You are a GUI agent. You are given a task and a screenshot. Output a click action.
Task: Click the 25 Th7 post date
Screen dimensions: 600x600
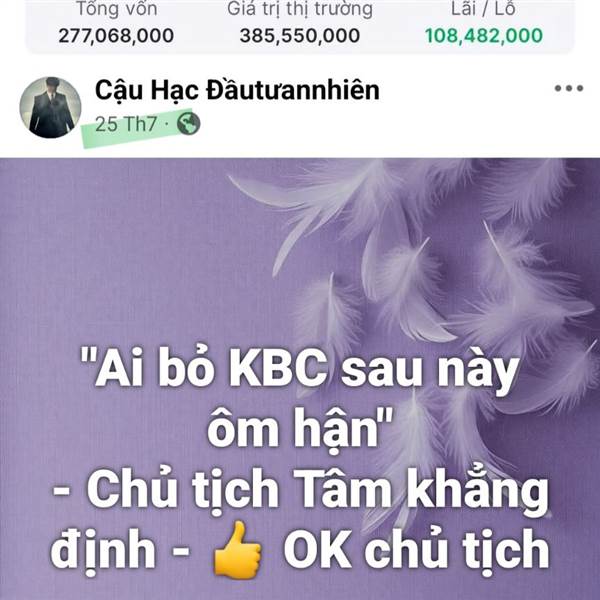[x=126, y=124]
